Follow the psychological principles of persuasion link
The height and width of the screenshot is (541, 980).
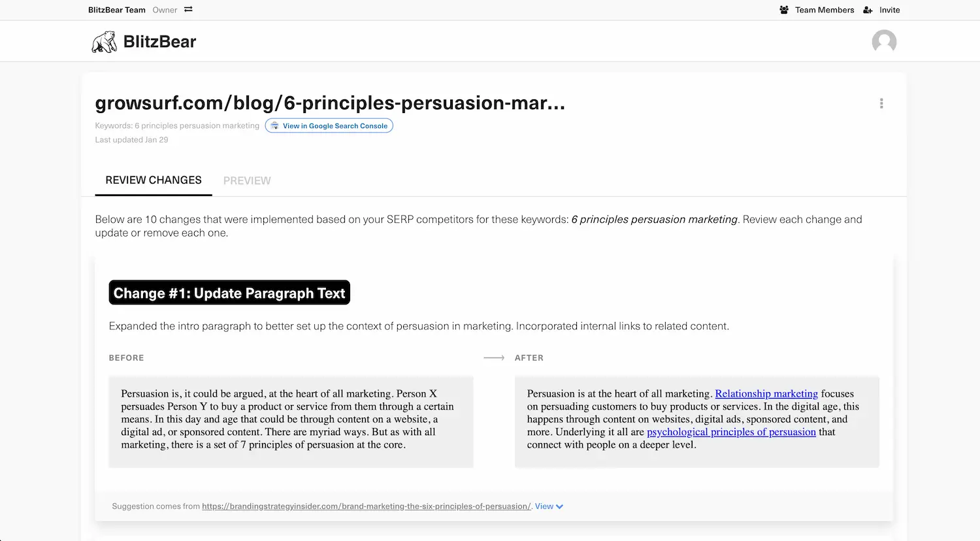730,432
